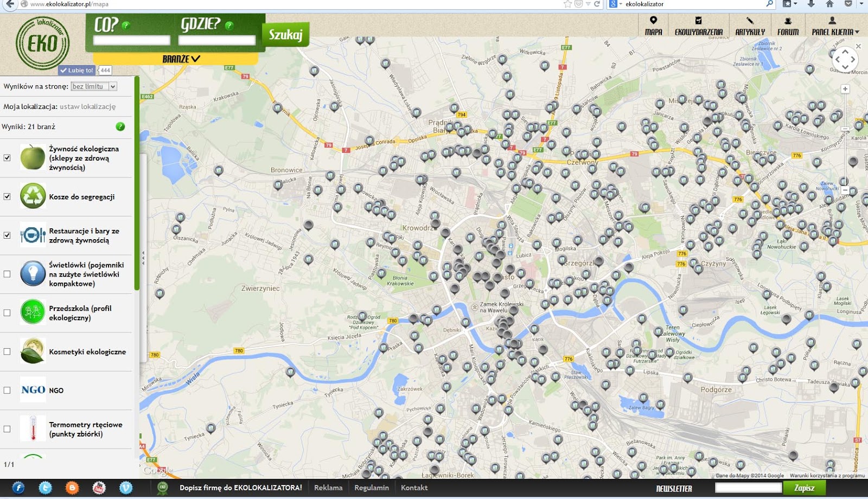Collapse the sidebar with the side handle
Image resolution: width=868 pixels, height=499 pixels.
pos(143,258)
